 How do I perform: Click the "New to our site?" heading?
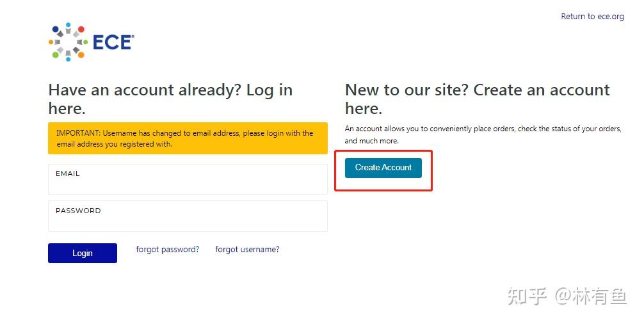coord(477,99)
